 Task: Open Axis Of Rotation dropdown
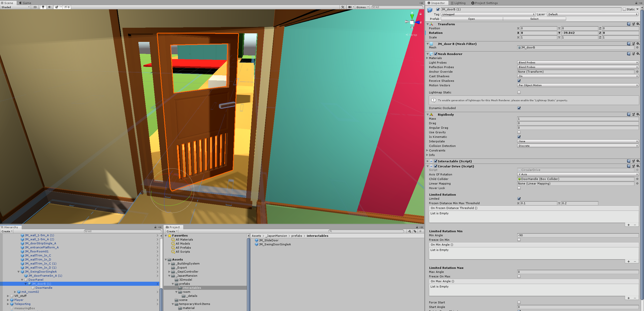[578, 174]
